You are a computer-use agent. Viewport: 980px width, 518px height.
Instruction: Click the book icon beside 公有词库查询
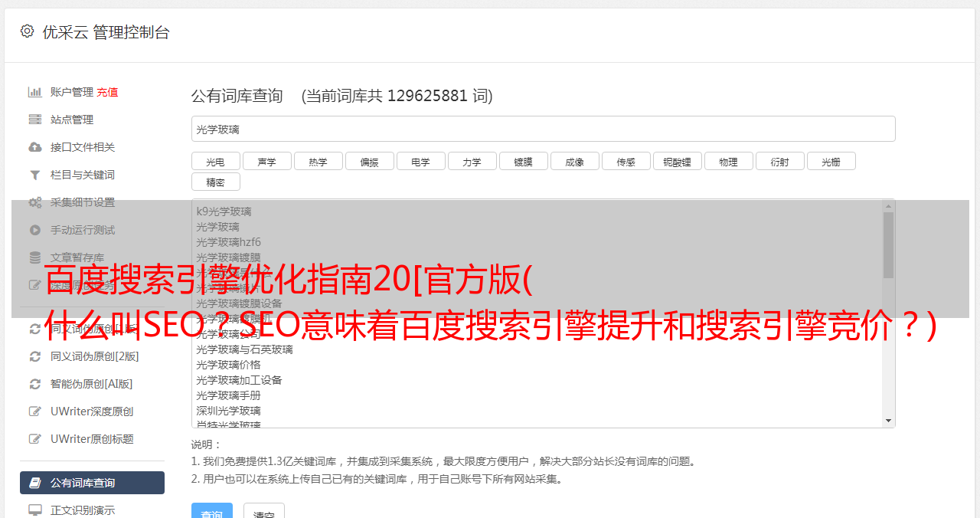click(x=35, y=483)
